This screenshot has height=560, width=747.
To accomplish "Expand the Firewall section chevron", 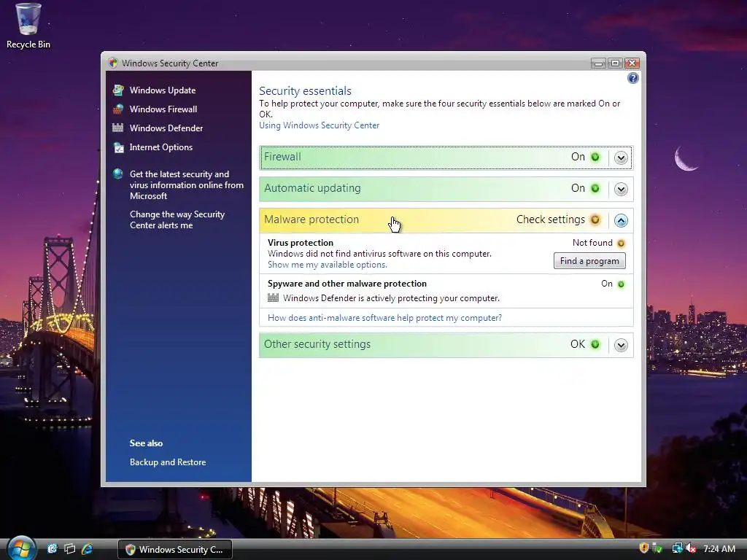I will coord(621,157).
